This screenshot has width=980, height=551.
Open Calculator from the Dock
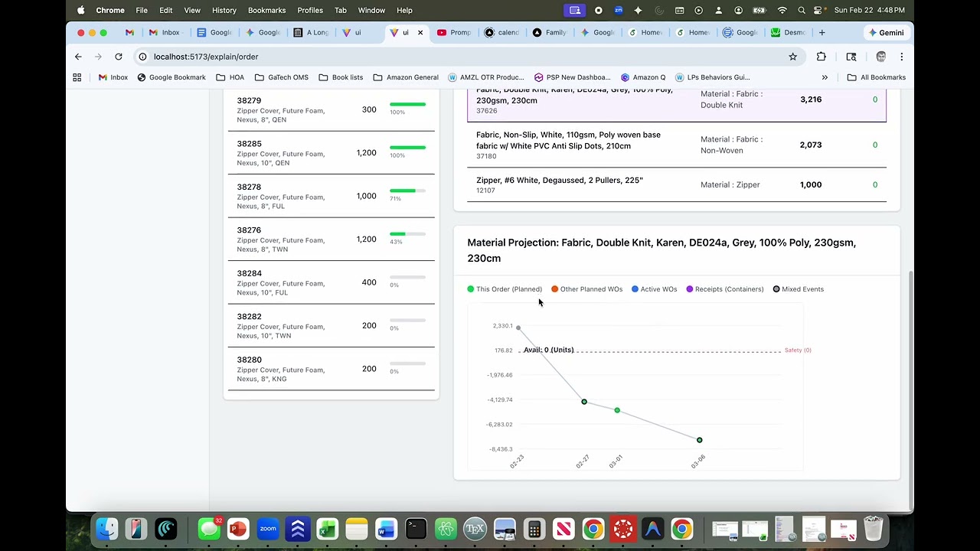[534, 529]
